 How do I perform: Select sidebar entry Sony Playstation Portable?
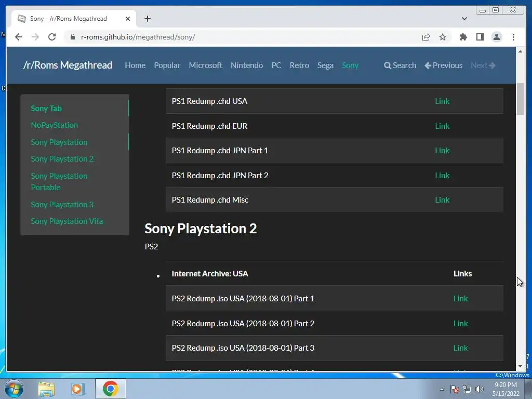point(59,181)
